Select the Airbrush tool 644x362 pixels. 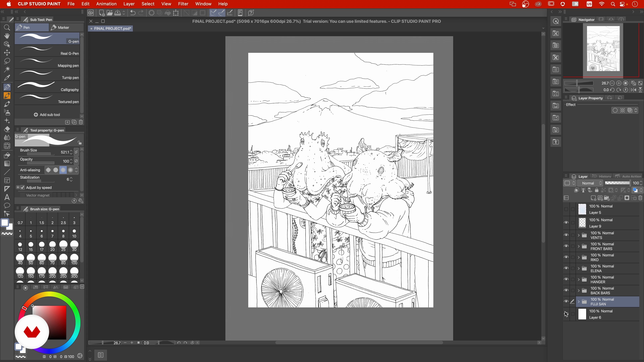point(7,112)
